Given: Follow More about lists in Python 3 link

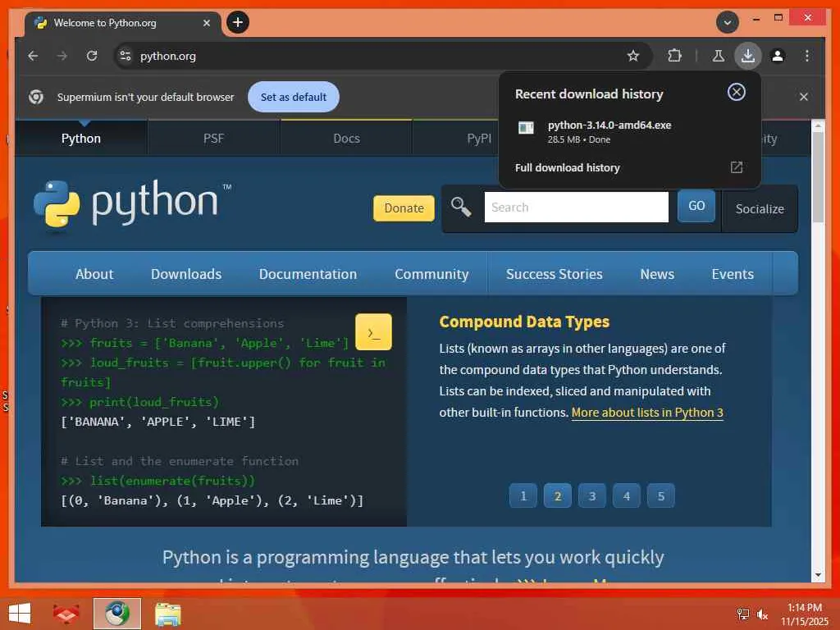Looking at the screenshot, I should (647, 413).
